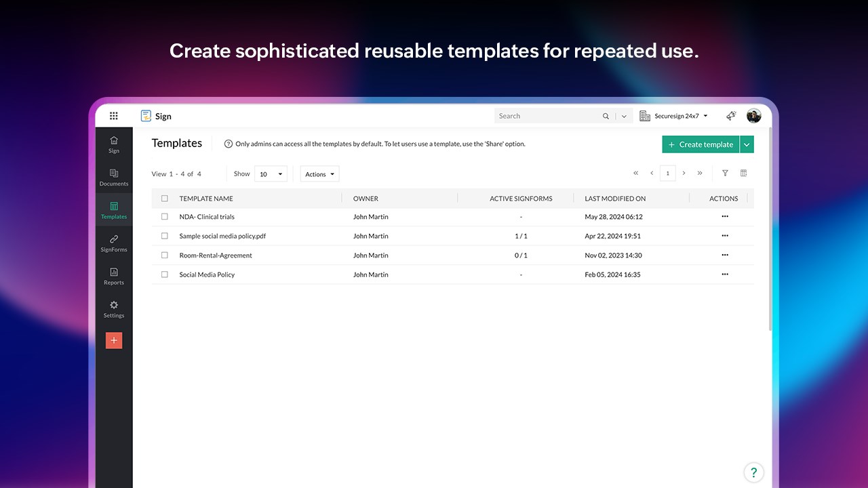Image resolution: width=868 pixels, height=488 pixels.
Task: Go to first page arrow
Action: pos(635,174)
